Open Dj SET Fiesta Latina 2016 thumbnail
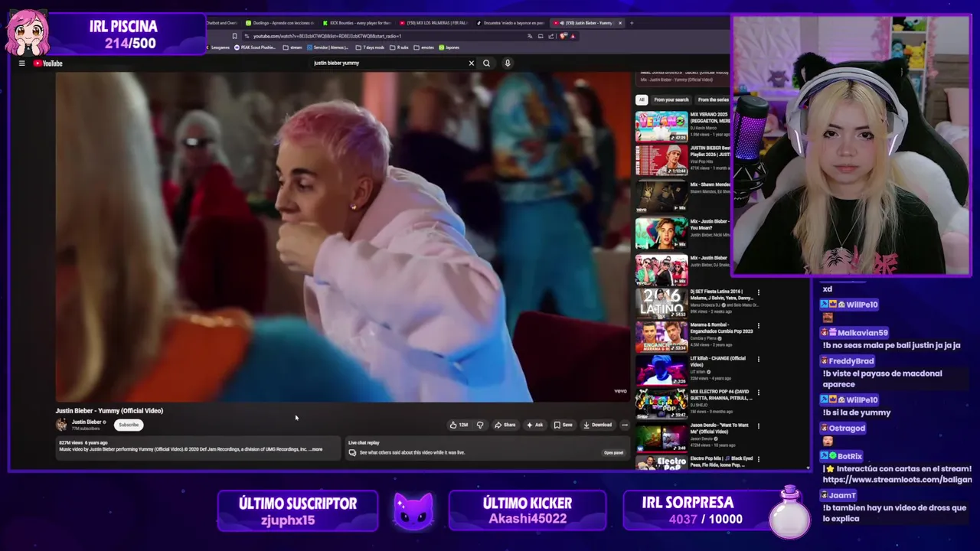980x551 pixels. click(661, 303)
